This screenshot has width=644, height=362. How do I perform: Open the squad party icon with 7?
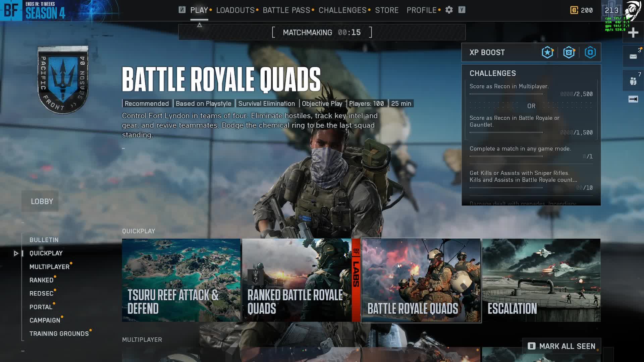(633, 81)
